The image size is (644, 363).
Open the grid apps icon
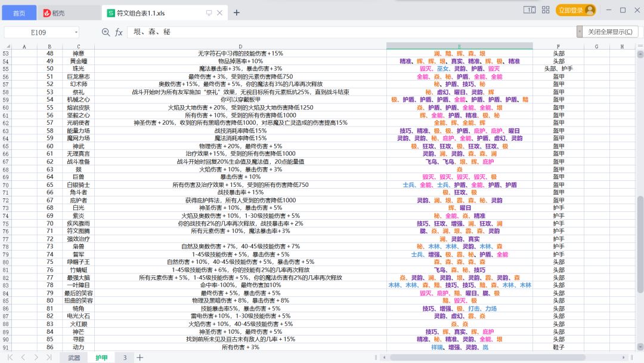pos(546,10)
